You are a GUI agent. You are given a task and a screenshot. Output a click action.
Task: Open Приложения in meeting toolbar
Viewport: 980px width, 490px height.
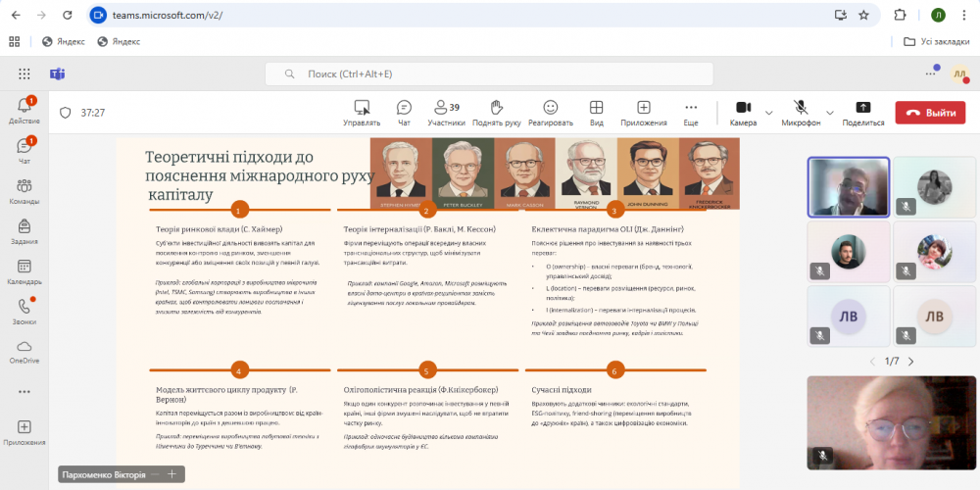point(644,112)
